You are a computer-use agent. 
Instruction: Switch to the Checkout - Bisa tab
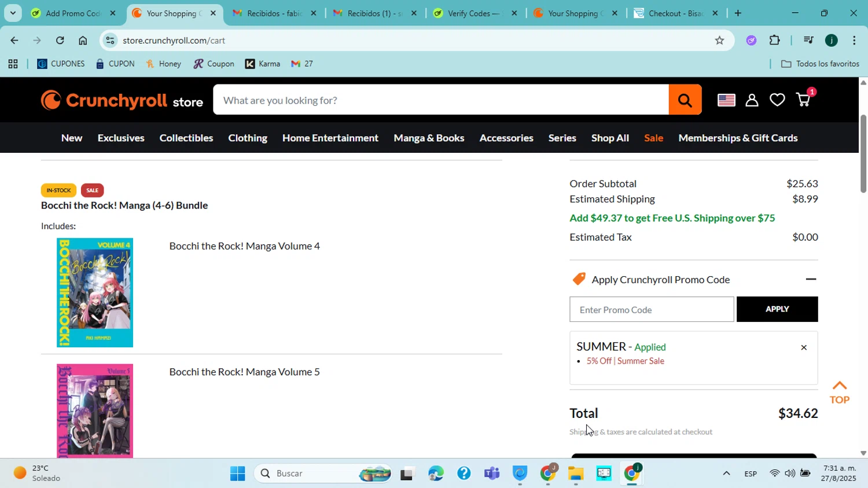[x=675, y=13]
